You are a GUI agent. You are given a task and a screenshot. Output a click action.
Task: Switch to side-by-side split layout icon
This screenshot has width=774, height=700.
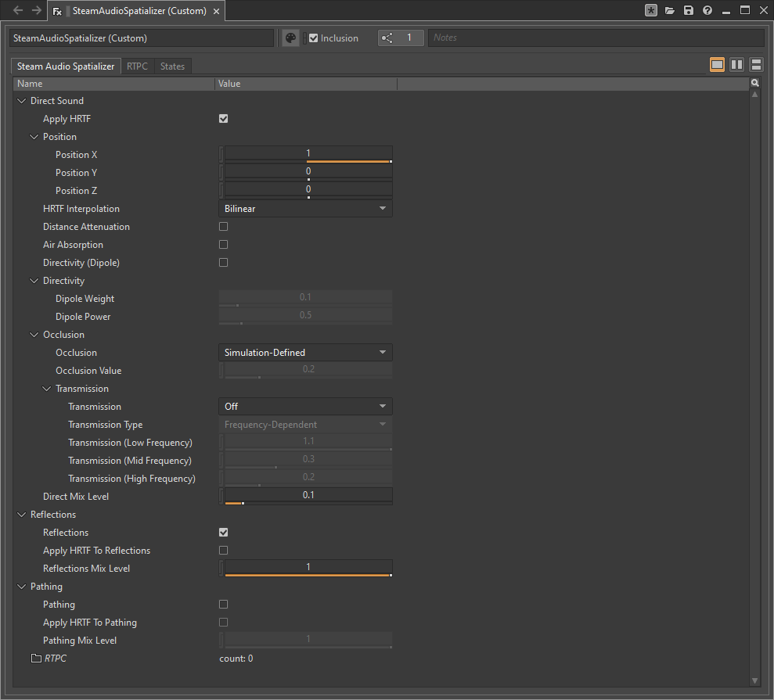click(737, 65)
